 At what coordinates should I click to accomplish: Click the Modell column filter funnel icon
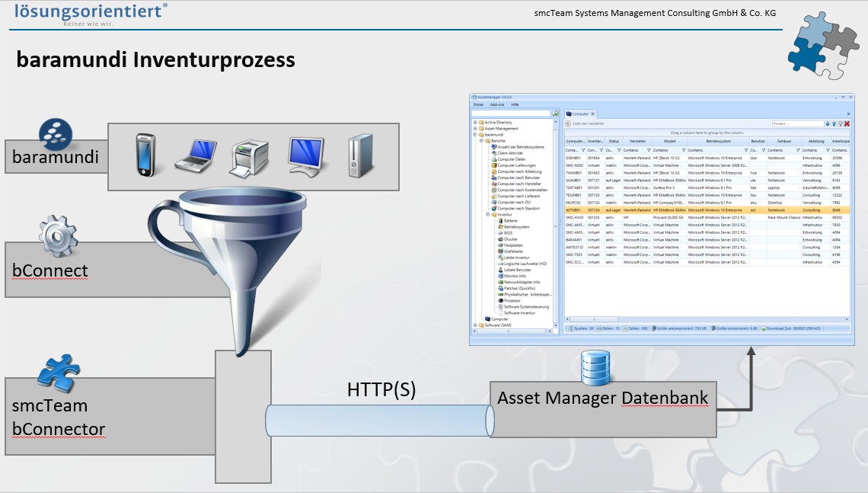[x=684, y=150]
